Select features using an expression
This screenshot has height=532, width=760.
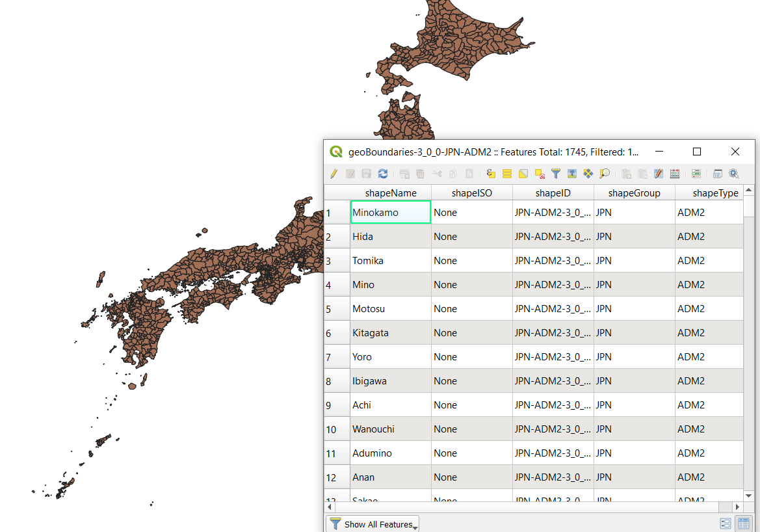pyautogui.click(x=491, y=173)
